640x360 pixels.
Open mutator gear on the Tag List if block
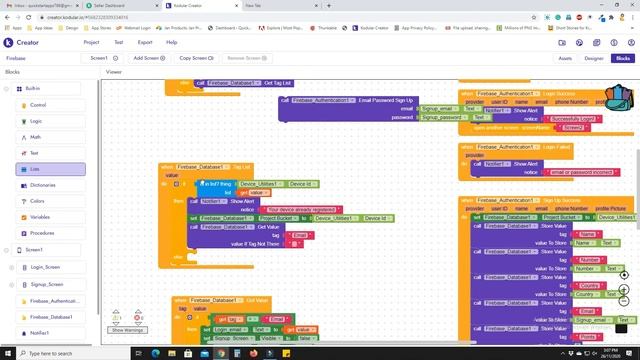(176, 184)
